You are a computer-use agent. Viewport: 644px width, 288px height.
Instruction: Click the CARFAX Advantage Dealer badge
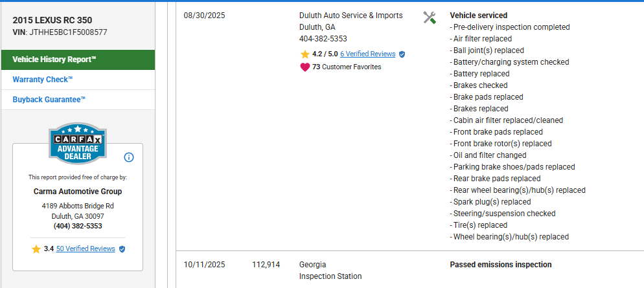point(78,143)
